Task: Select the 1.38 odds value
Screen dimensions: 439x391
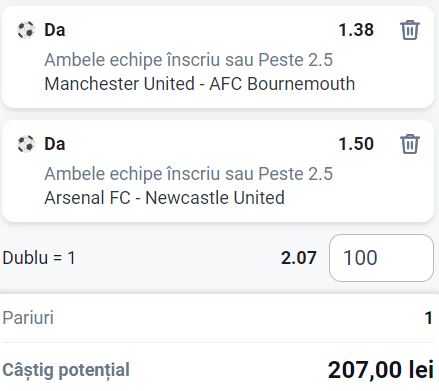Action: click(x=356, y=30)
